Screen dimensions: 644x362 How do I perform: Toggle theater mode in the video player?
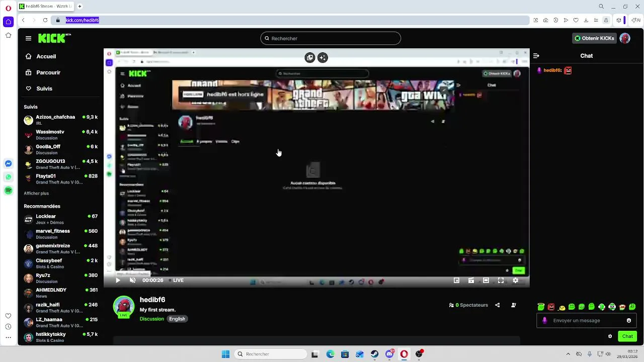486,281
